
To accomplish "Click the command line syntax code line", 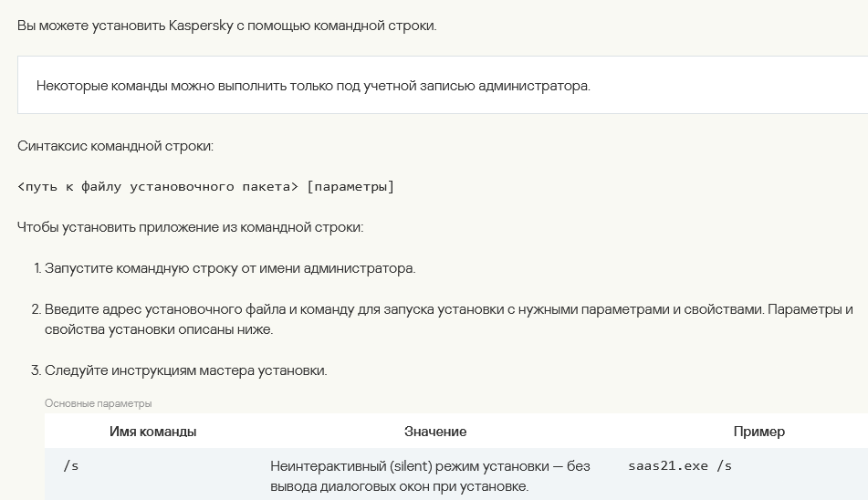I will [x=206, y=187].
